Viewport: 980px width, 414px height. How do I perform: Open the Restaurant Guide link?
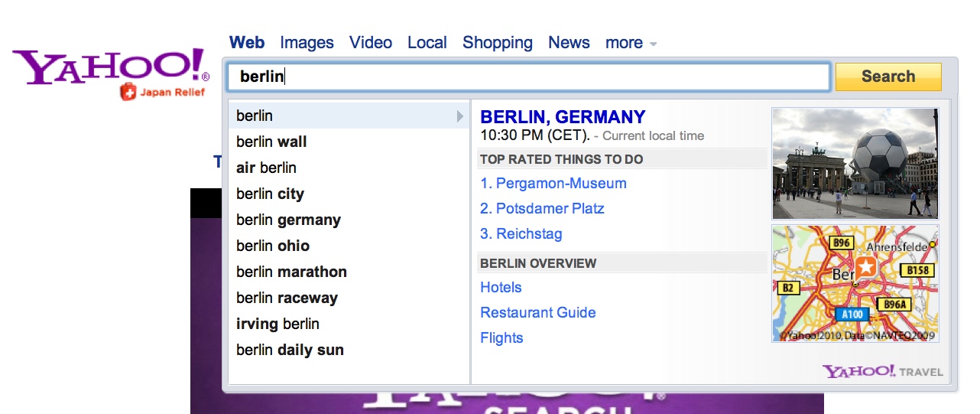(537, 313)
